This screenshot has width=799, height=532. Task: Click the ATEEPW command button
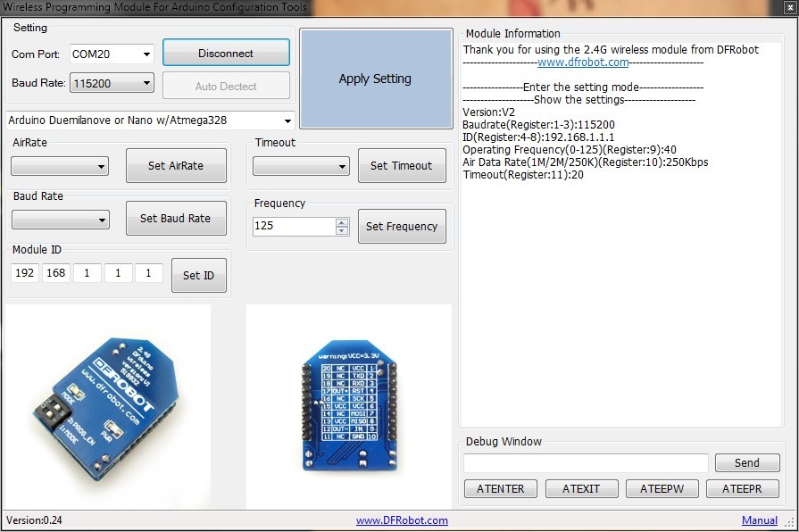[x=662, y=488]
